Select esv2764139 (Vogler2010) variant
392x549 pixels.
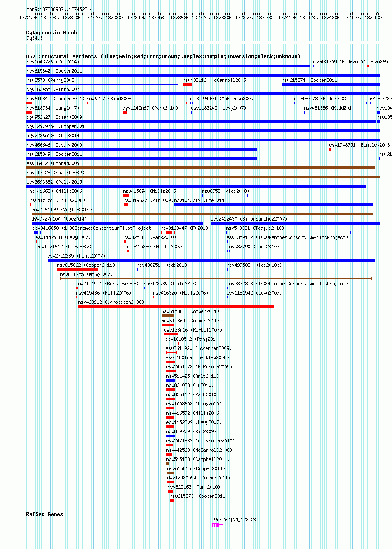click(x=62, y=210)
